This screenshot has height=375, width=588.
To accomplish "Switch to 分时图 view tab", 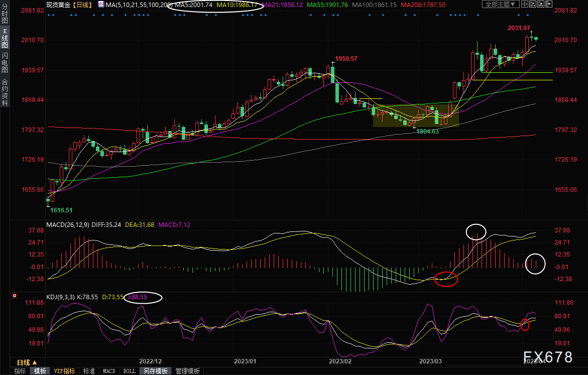I will click(5, 15).
